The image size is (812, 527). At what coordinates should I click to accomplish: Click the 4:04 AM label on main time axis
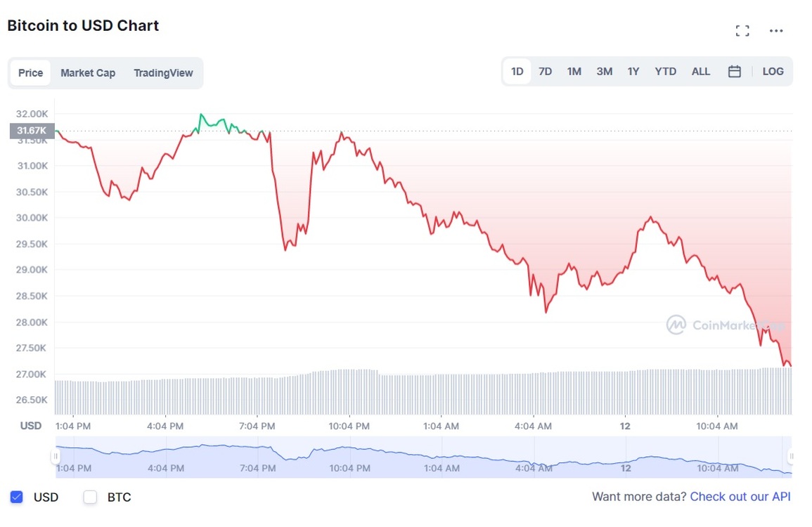533,426
